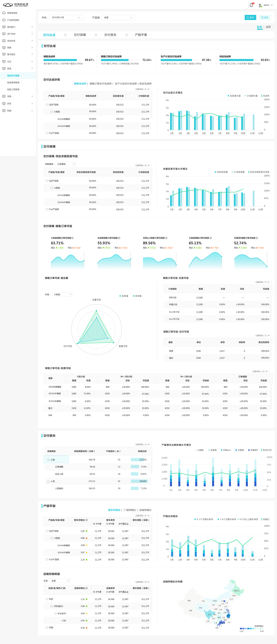This screenshot has height=644, width=277.
Task: Select the 店端存销比 tab link
Action: point(145,510)
